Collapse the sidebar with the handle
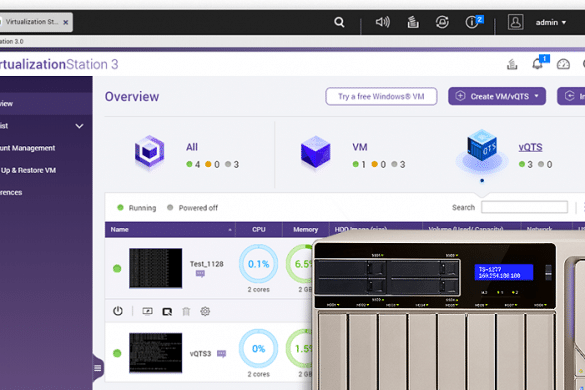 pos(98,368)
